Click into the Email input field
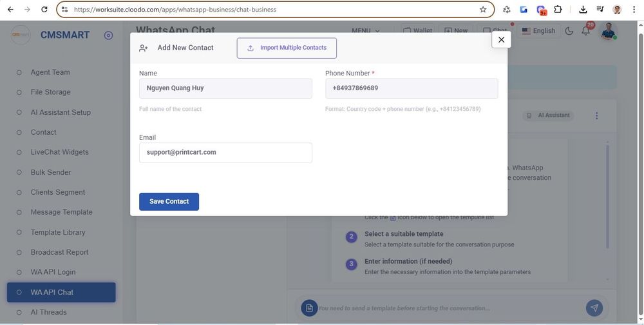644x325 pixels. (225, 153)
